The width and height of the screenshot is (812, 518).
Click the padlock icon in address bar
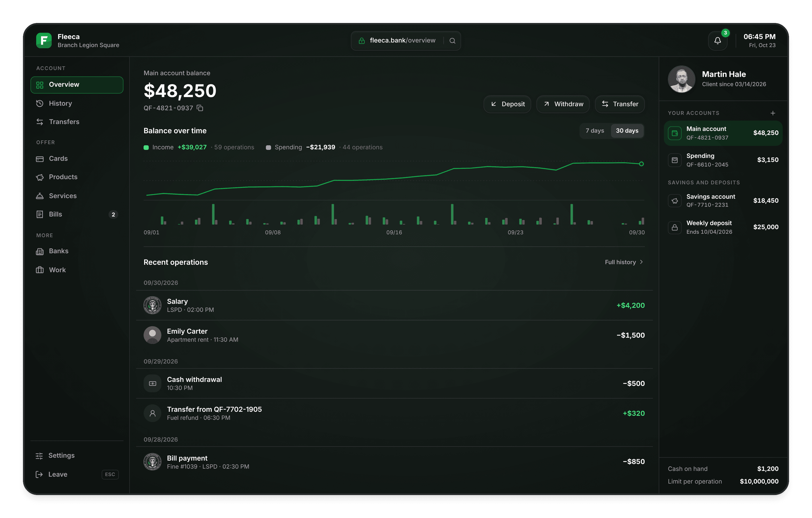[x=361, y=41]
